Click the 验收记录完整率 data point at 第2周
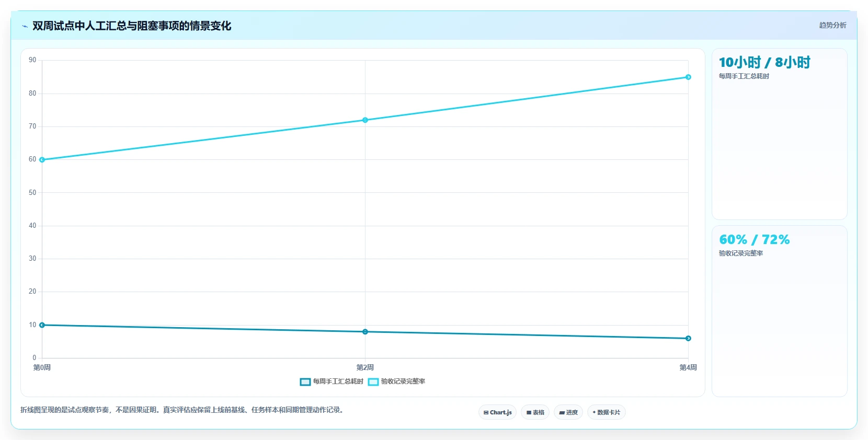This screenshot has width=868, height=440. [x=365, y=120]
